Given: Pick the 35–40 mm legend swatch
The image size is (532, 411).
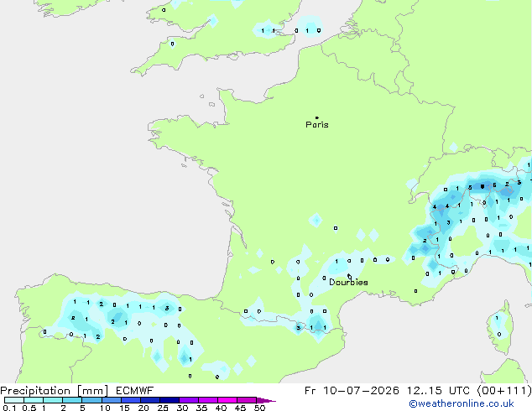Looking at the screenshot, I should 207,400.
